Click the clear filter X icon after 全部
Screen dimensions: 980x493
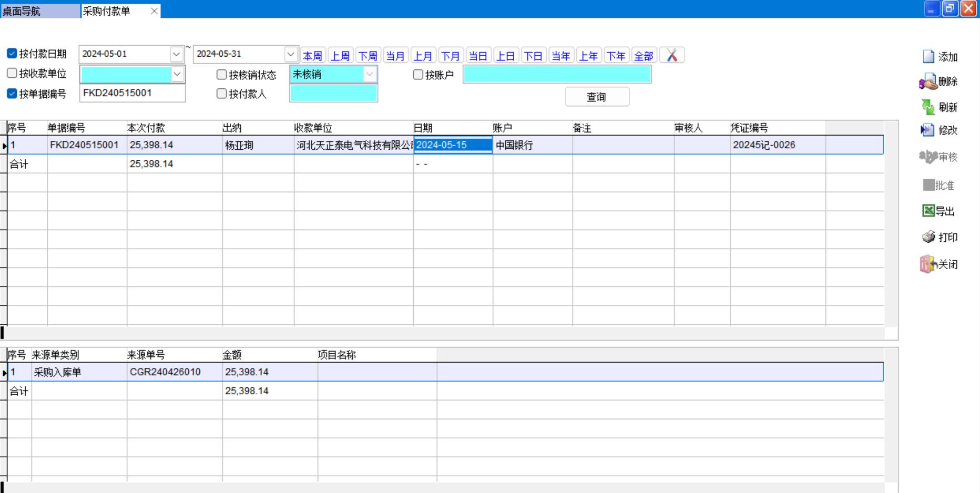coord(671,56)
